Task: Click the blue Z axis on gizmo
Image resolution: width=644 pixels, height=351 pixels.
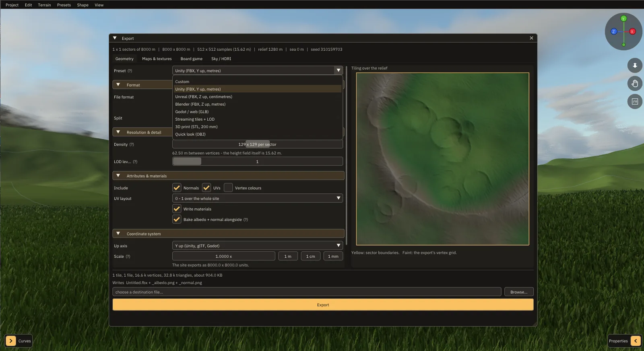Action: [x=614, y=31]
